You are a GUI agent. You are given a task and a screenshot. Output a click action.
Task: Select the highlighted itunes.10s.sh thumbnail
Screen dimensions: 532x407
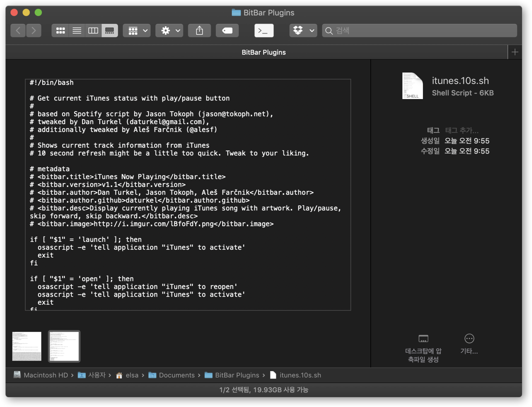click(x=64, y=346)
